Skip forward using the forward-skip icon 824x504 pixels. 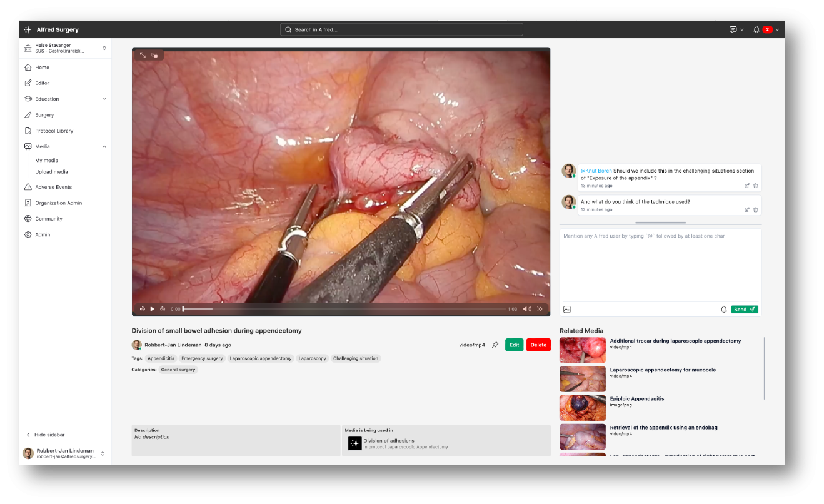pyautogui.click(x=163, y=309)
